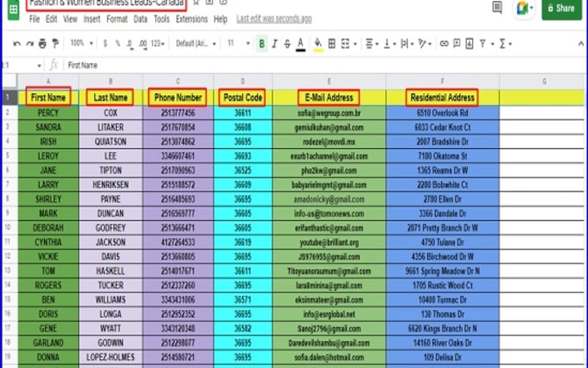Open the Insert menu
Image resolution: width=588 pixels, height=368 pixels.
coord(92,19)
